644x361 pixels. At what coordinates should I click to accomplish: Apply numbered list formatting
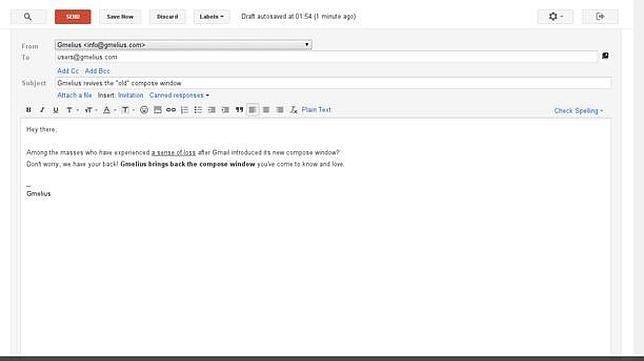(184, 110)
